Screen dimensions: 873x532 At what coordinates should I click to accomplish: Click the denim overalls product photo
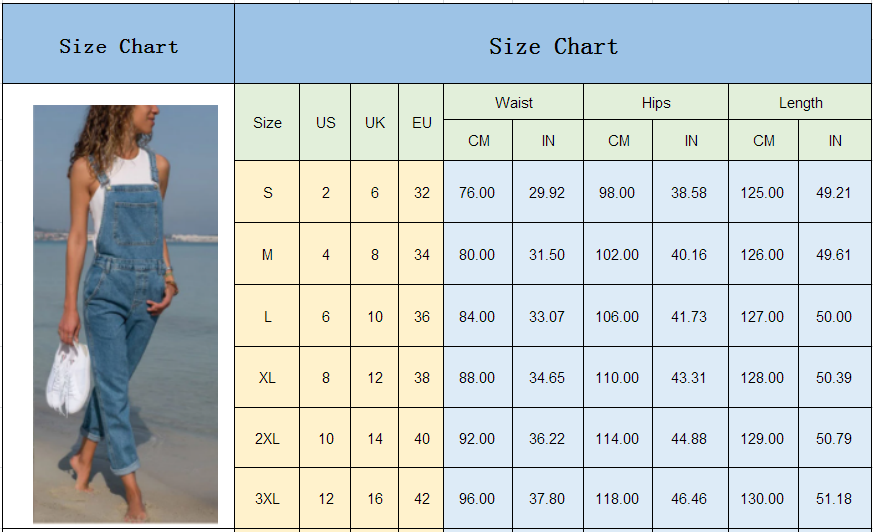[125, 314]
